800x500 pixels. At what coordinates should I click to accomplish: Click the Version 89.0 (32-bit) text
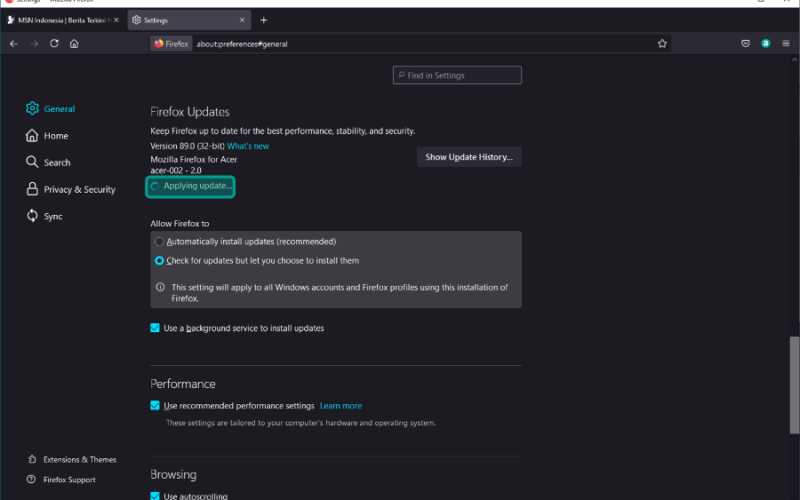click(x=187, y=146)
